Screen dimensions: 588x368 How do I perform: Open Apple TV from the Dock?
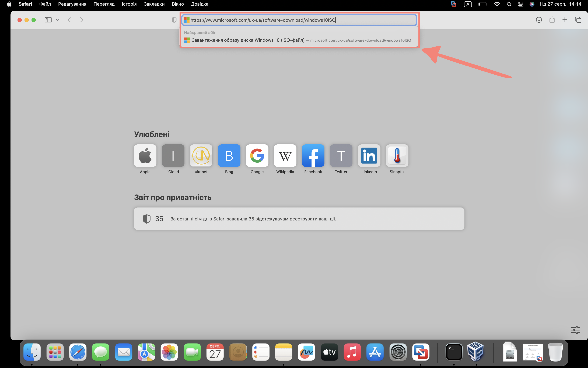330,352
